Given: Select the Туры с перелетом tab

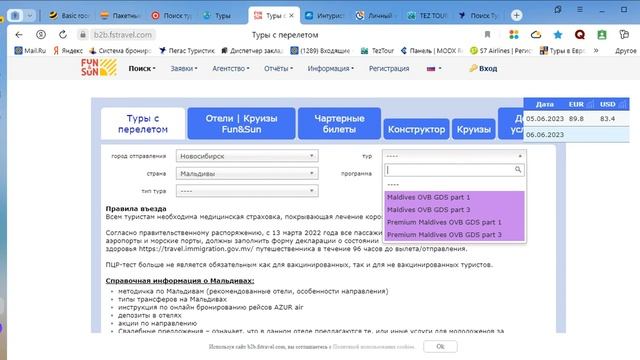Looking at the screenshot, I should (143, 124).
